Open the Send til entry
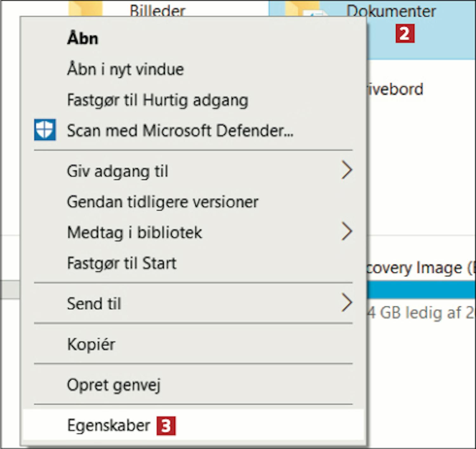Image resolution: width=476 pixels, height=449 pixels. (x=94, y=304)
